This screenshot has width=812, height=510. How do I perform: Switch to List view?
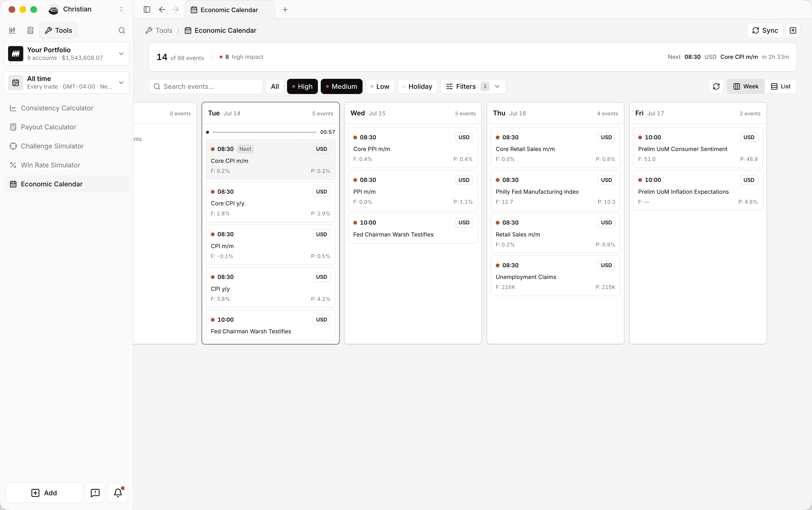coord(780,86)
